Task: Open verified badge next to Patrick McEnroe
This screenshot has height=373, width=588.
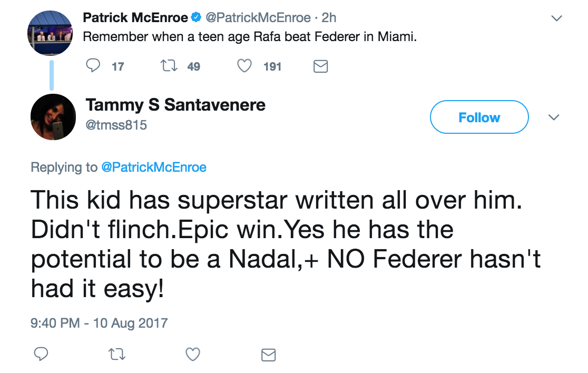Action: [195, 18]
